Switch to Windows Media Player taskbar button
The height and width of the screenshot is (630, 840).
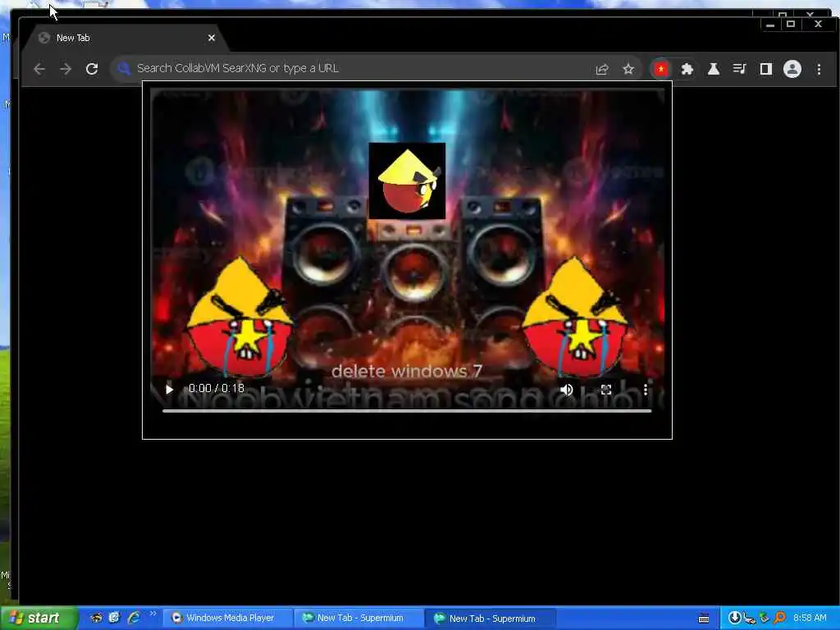[x=228, y=619]
